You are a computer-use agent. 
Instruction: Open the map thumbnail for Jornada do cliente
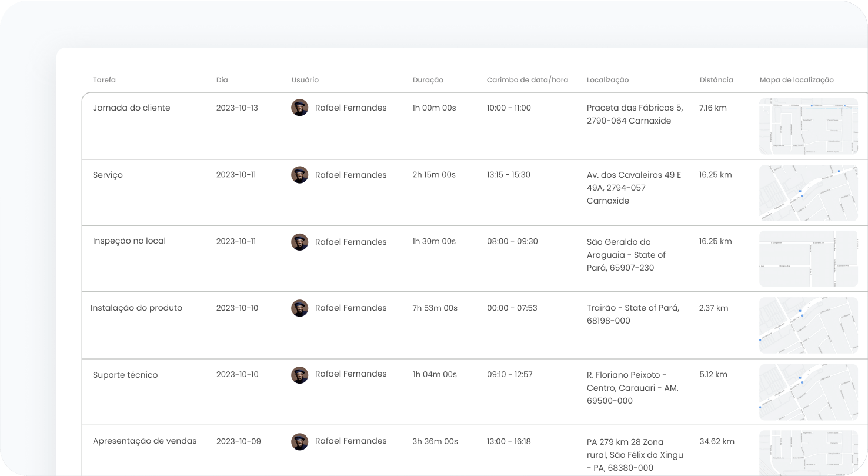tap(808, 126)
